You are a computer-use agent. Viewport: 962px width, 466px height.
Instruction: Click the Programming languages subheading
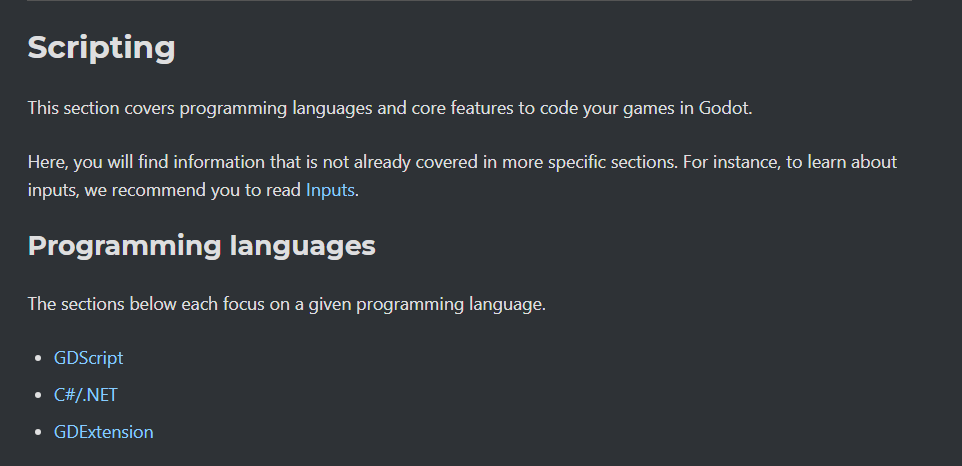(201, 246)
